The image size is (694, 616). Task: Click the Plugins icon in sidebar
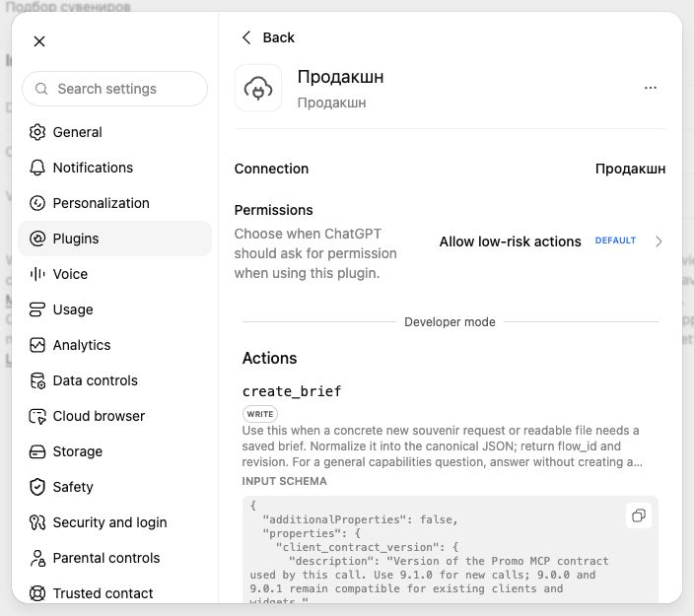point(37,239)
